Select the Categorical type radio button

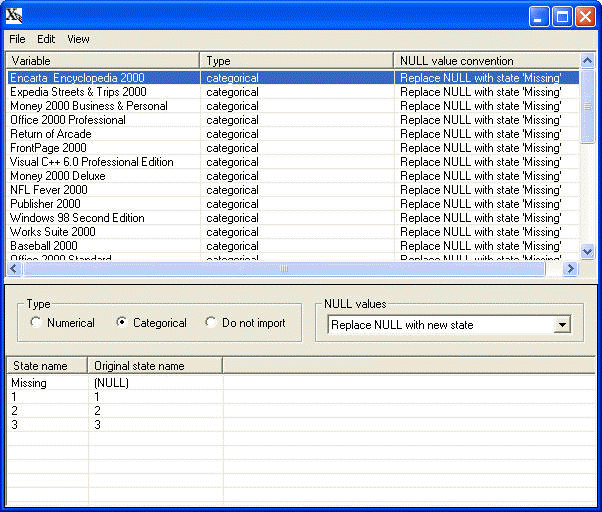point(123,323)
